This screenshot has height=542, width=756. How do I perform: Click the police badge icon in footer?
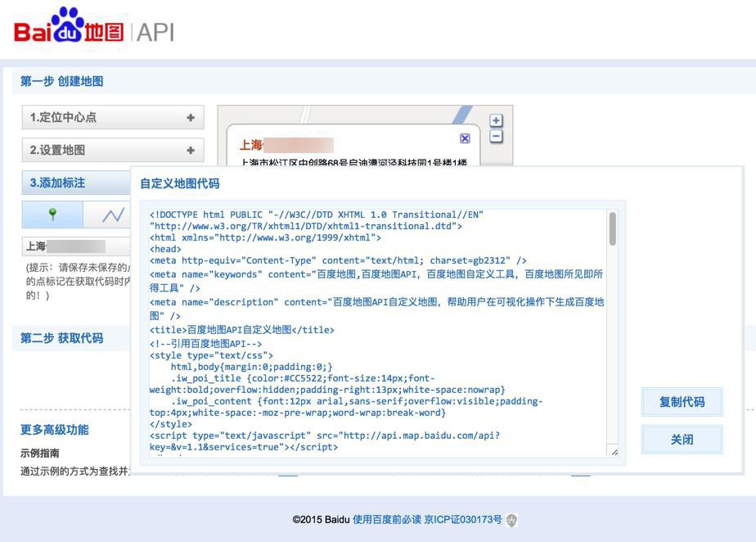tap(511, 520)
